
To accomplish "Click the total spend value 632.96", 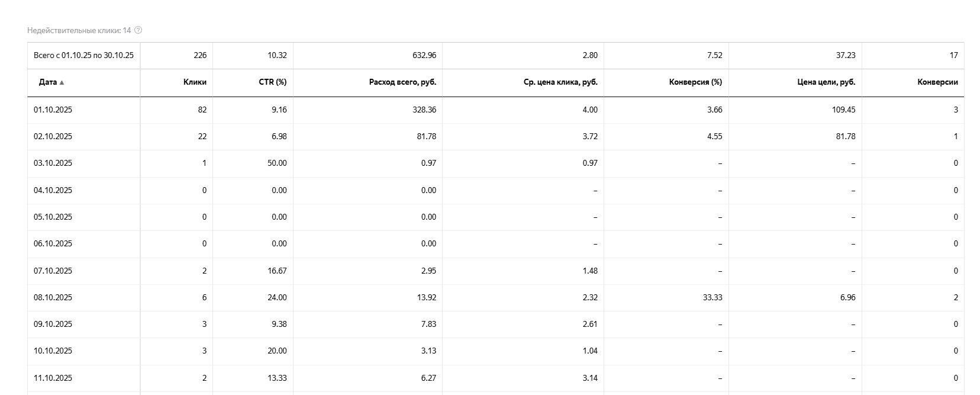I will click(x=424, y=55).
